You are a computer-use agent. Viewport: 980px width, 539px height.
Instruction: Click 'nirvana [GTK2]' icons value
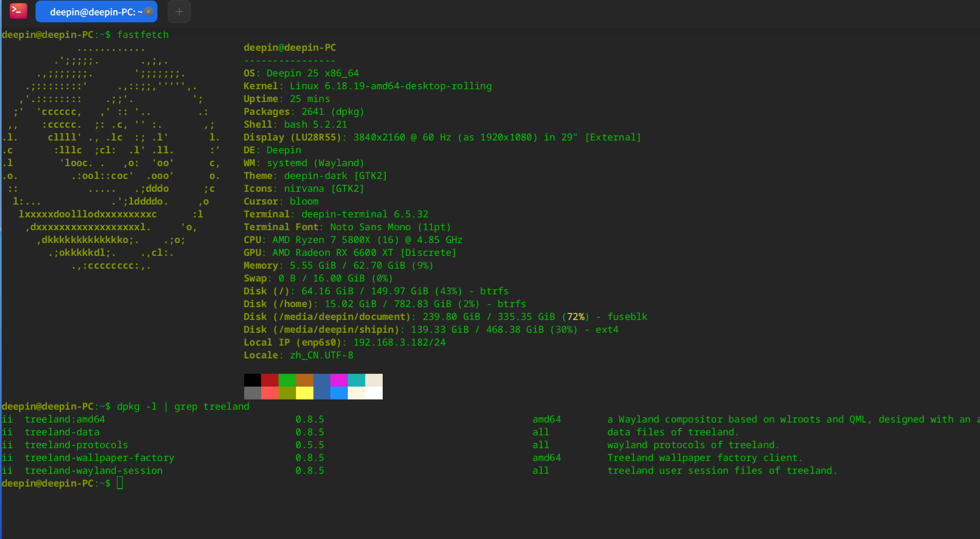click(324, 189)
